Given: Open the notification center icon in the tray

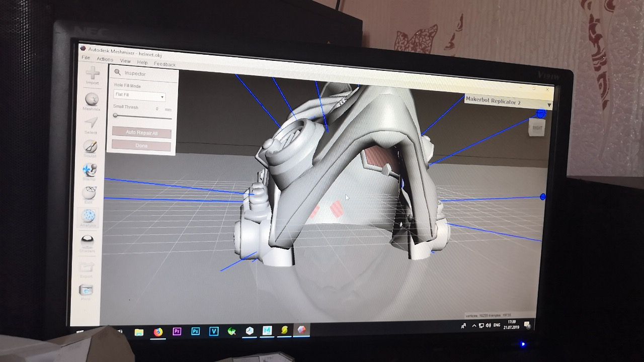Looking at the screenshot, I should 527,325.
